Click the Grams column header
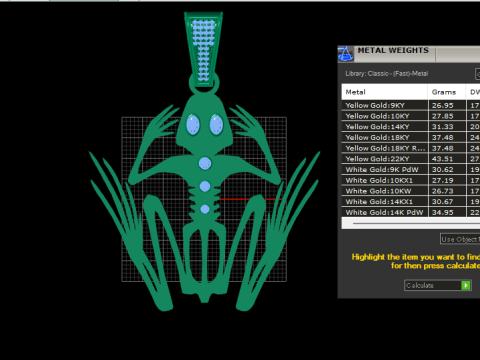This screenshot has width=480, height=360. (x=447, y=92)
